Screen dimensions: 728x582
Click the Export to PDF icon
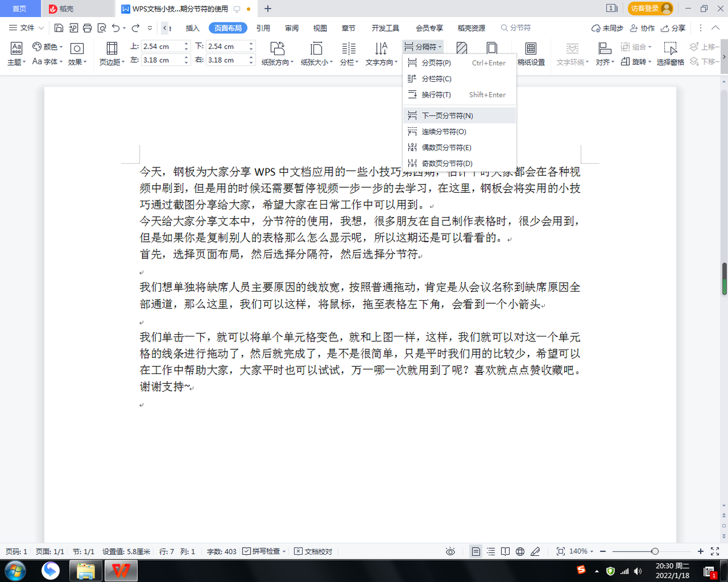click(x=73, y=28)
